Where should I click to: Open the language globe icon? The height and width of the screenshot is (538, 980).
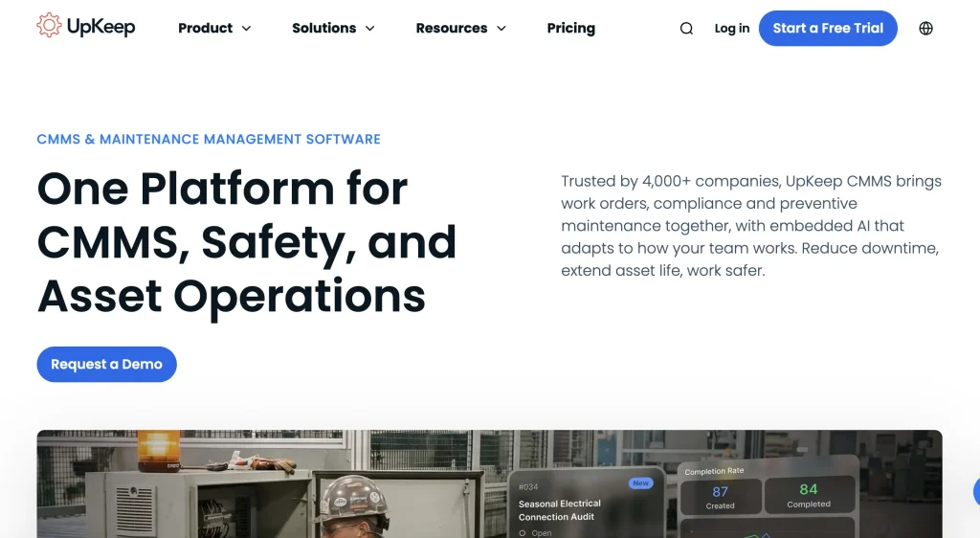(925, 28)
